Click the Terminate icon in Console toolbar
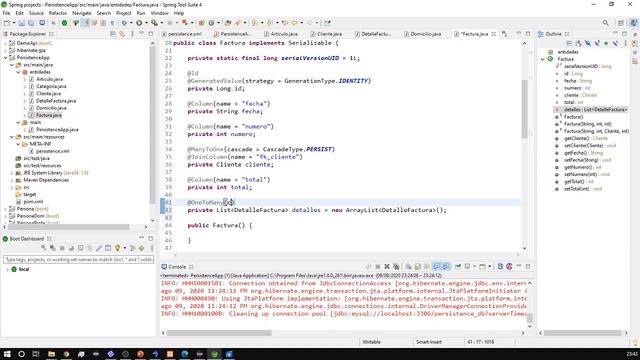The width and height of the screenshot is (640, 360). tap(378, 267)
